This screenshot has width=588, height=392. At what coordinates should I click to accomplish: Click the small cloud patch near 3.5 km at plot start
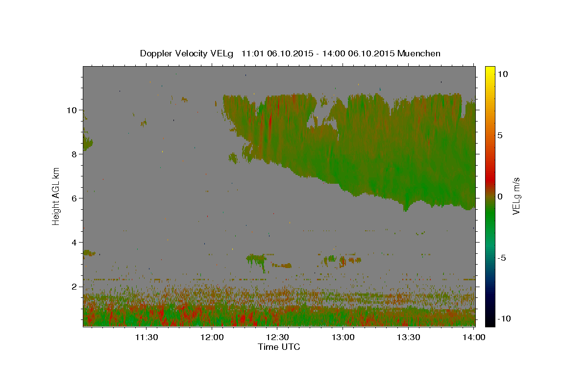[x=89, y=253]
